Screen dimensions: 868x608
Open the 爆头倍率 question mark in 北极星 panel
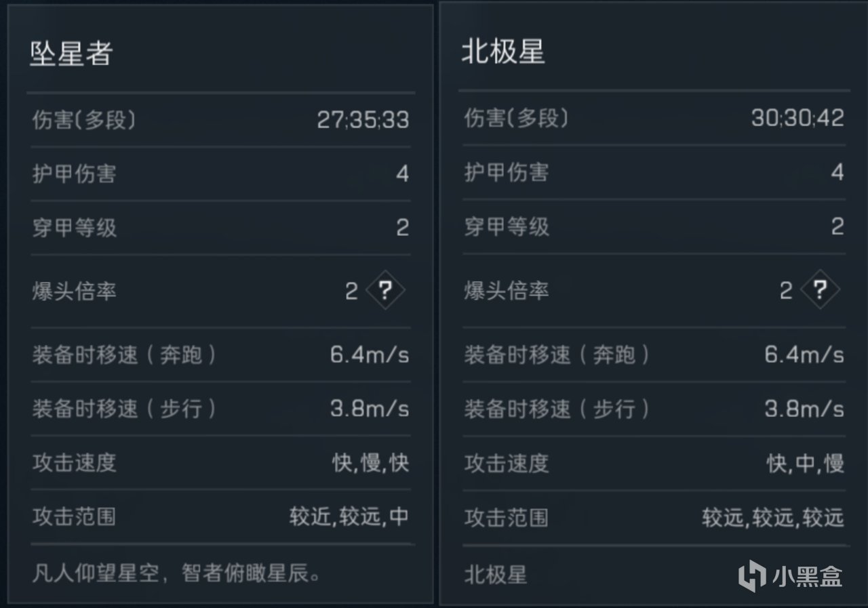pyautogui.click(x=820, y=291)
